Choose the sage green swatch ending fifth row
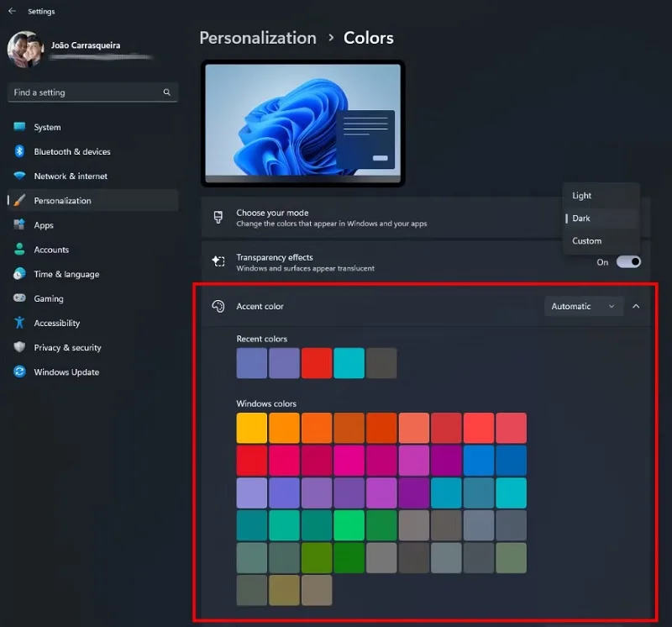This screenshot has width=672, height=627. (511, 557)
